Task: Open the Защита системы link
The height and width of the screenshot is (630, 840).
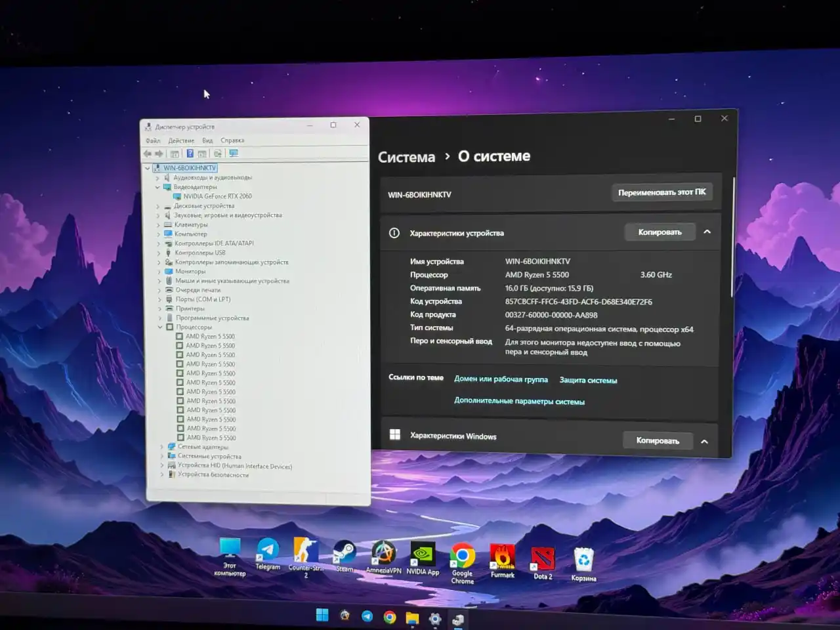Action: point(588,381)
